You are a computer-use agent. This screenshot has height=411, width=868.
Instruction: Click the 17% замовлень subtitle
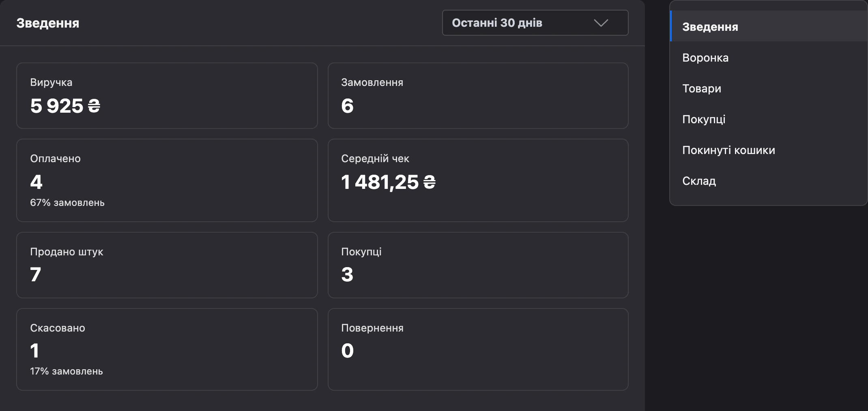point(67,371)
